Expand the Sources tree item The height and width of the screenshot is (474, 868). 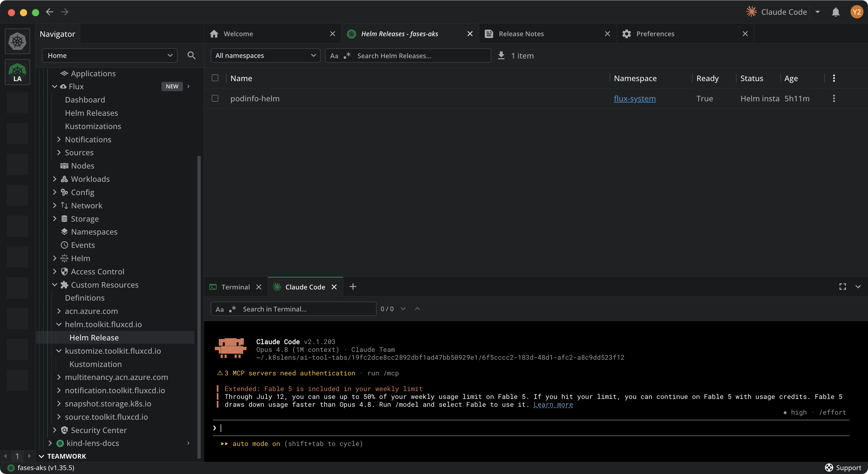tap(59, 152)
